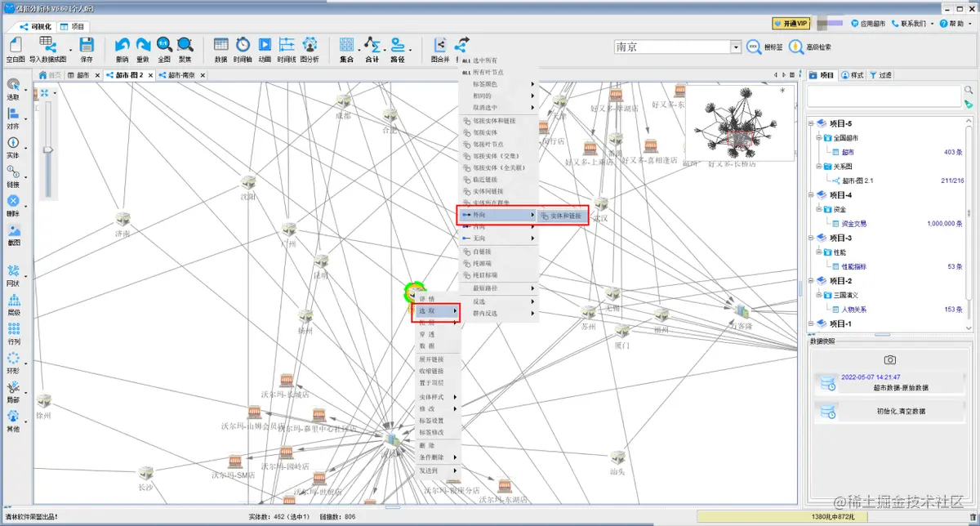Take a data snapshot with camera icon

[x=890, y=359]
